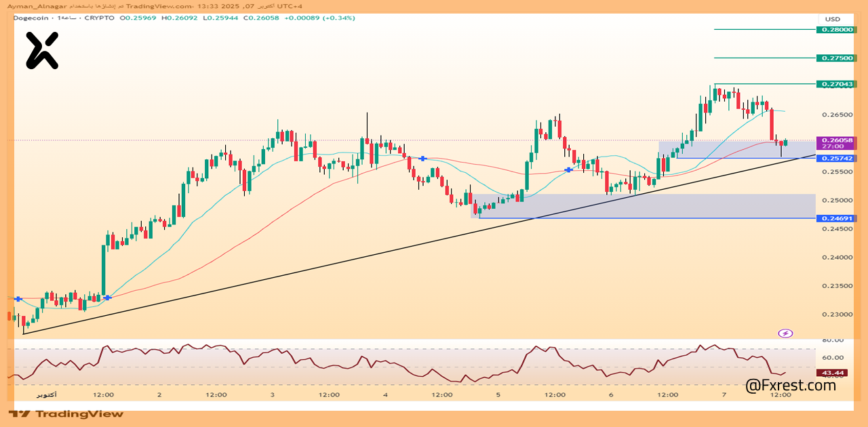Click the 0.27043 resistance price label

837,84
